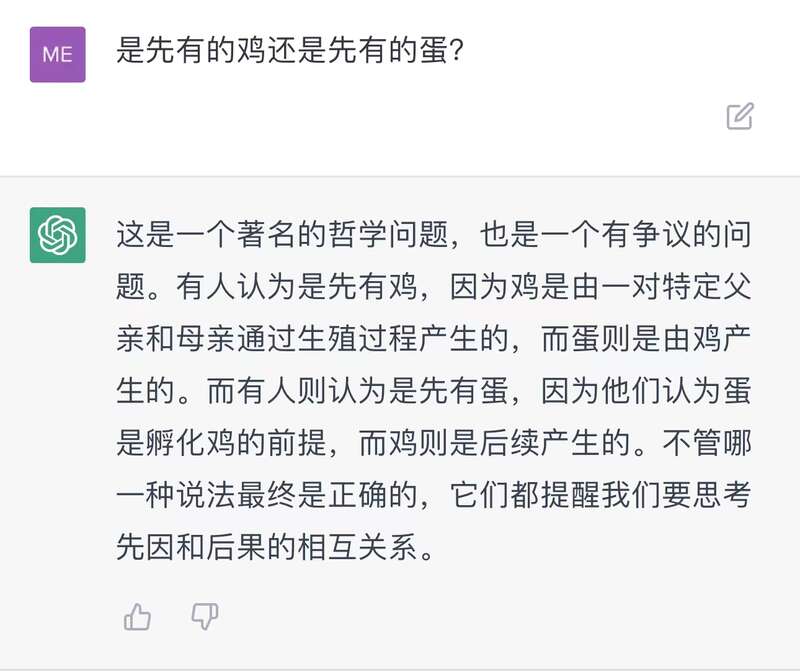Click the edit message pencil icon
Screen dimensions: 800x672
tap(740, 116)
